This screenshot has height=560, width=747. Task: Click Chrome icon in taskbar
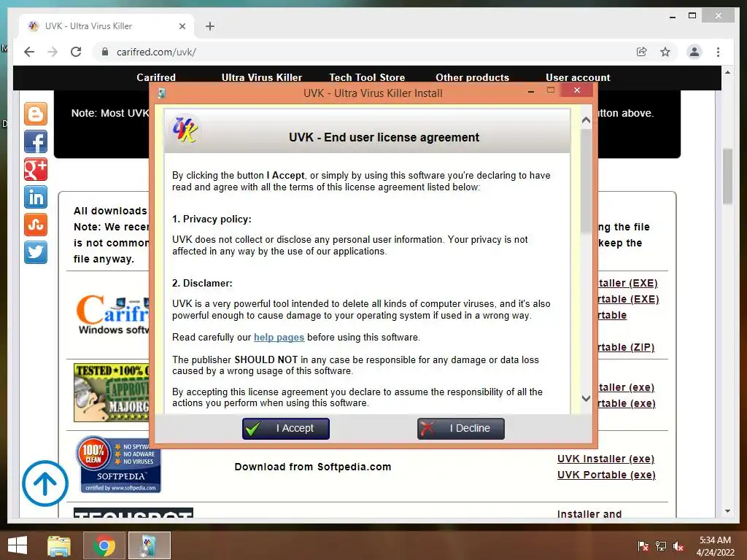[x=104, y=545]
